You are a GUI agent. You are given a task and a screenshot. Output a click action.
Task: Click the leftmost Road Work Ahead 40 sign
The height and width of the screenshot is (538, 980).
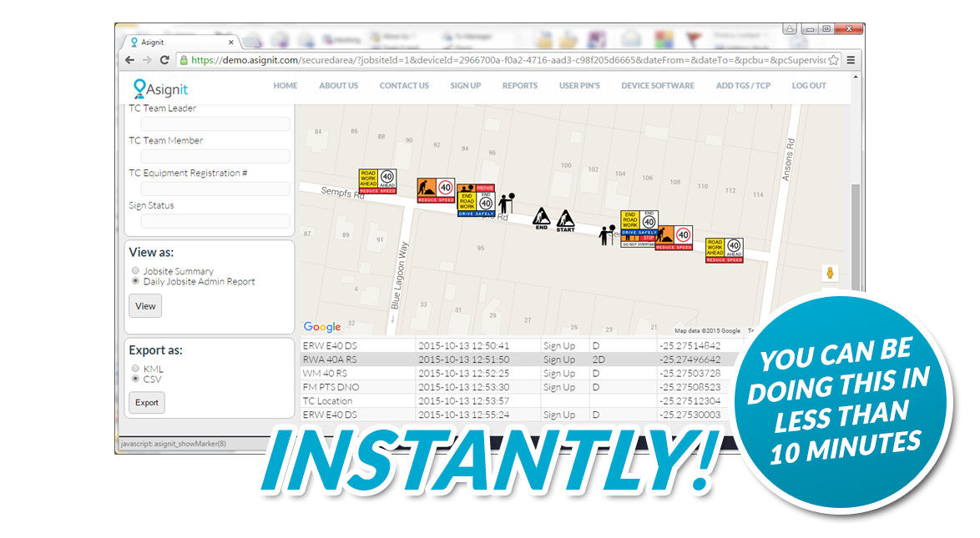tap(377, 181)
